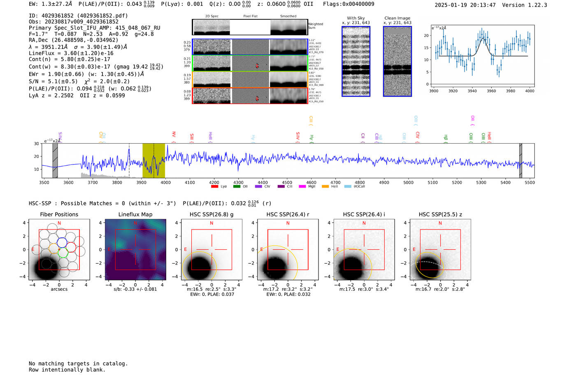Click the red NV line marker label

tap(174, 137)
